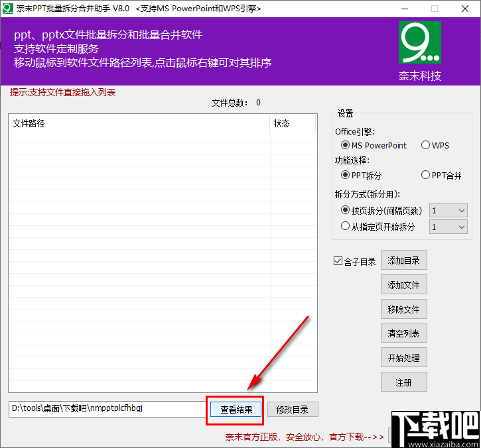Minimize the window
This screenshot has height=448, width=481.
pyautogui.click(x=405, y=9)
